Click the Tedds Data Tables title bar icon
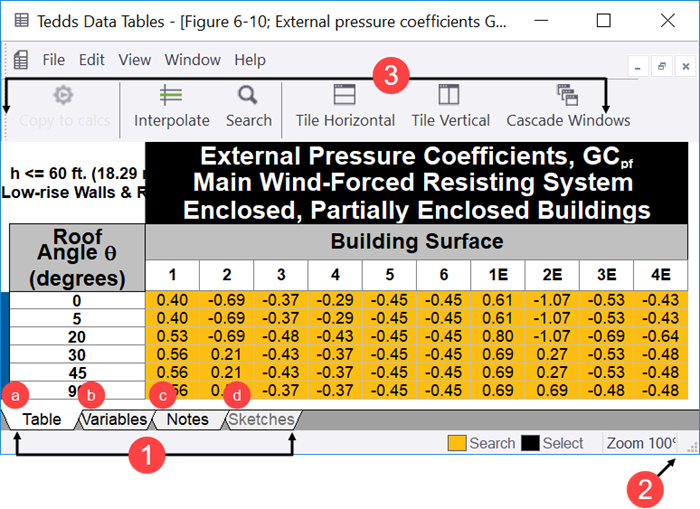The height and width of the screenshot is (509, 700). [x=21, y=21]
